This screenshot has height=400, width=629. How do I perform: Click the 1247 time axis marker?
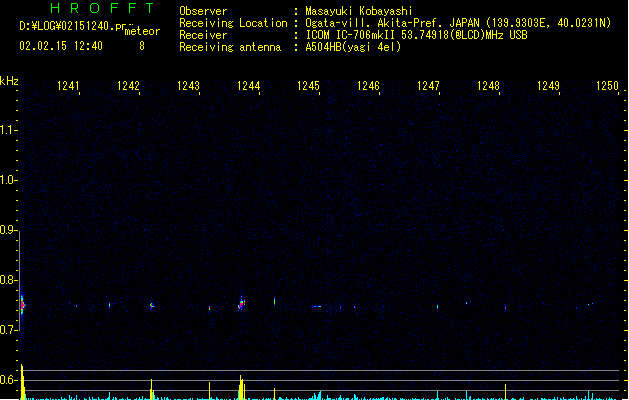pyautogui.click(x=428, y=86)
